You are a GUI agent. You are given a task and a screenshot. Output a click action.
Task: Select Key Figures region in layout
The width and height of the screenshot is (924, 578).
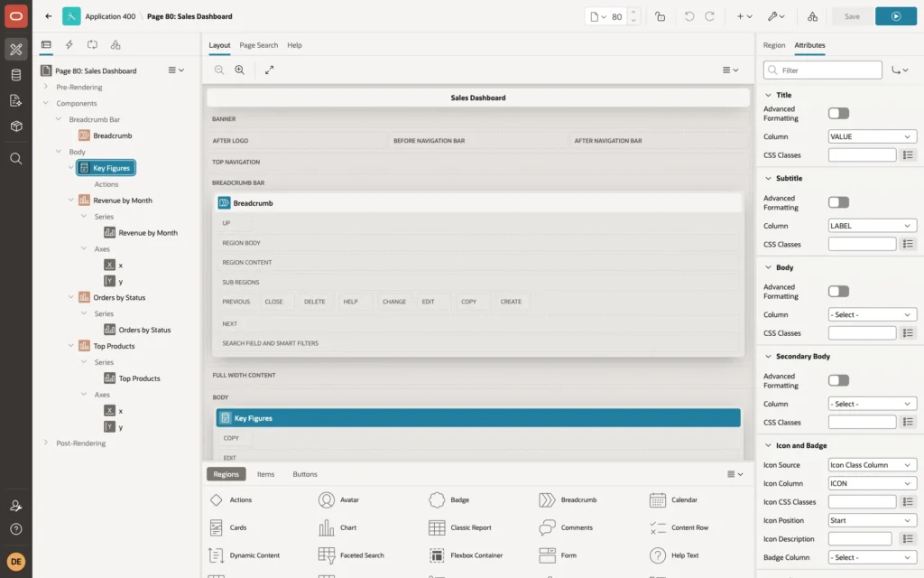478,418
